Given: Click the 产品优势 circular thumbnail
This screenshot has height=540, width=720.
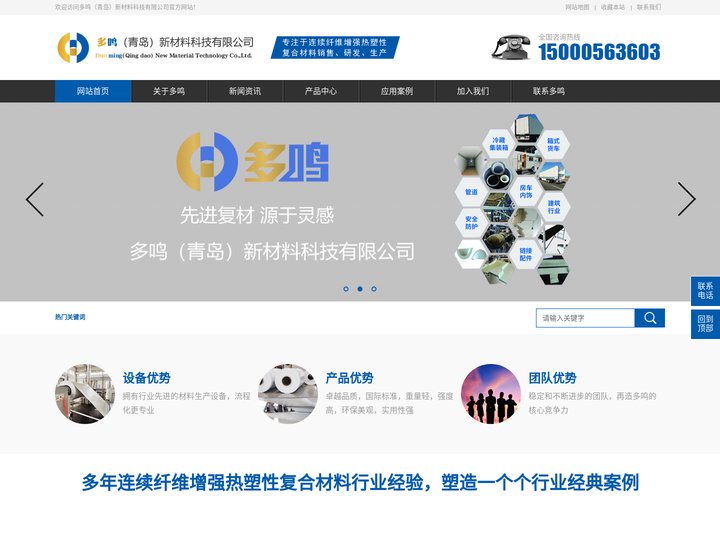Looking at the screenshot, I should (x=288, y=394).
